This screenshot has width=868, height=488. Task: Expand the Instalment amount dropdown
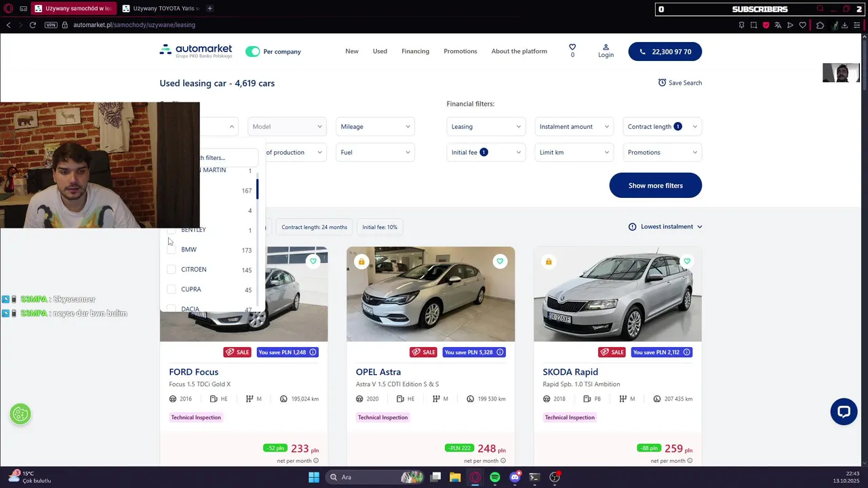(x=574, y=127)
